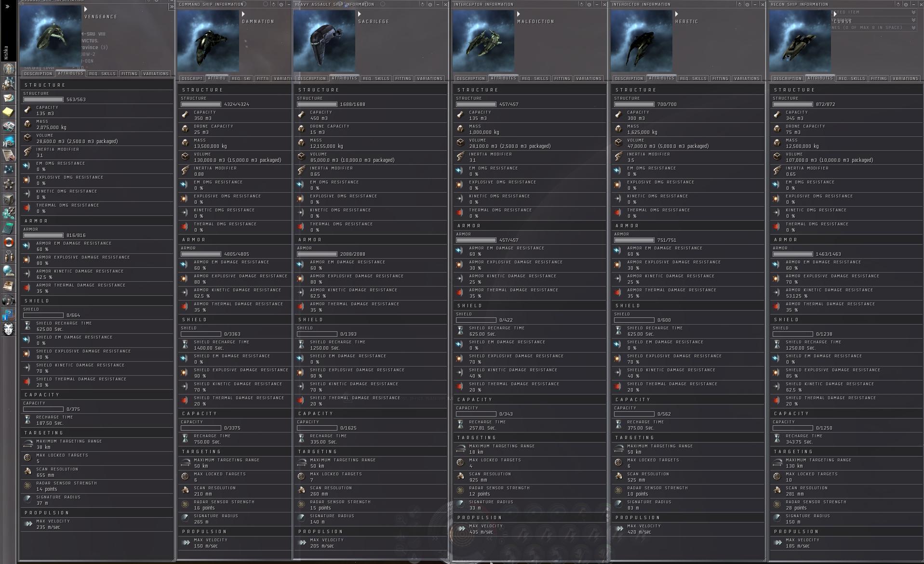The height and width of the screenshot is (564, 924).
Task: Open Description tab in Vengeance window
Action: point(38,74)
